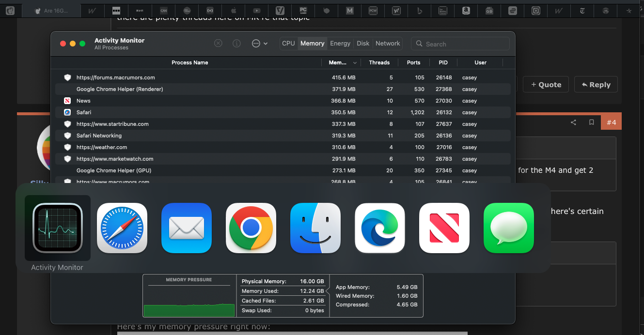This screenshot has width=644, height=335.
Task: Click the stop process (X) toolbar icon
Action: (218, 43)
